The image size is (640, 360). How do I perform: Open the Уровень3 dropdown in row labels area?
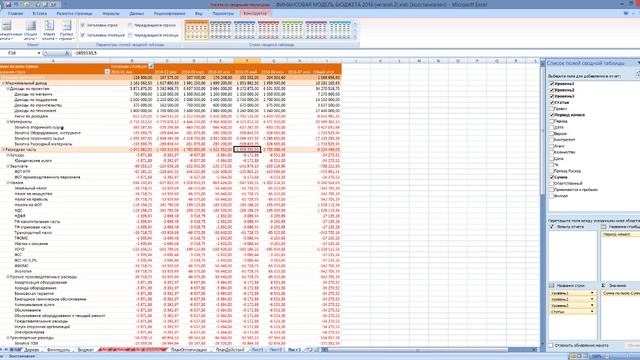(592, 305)
